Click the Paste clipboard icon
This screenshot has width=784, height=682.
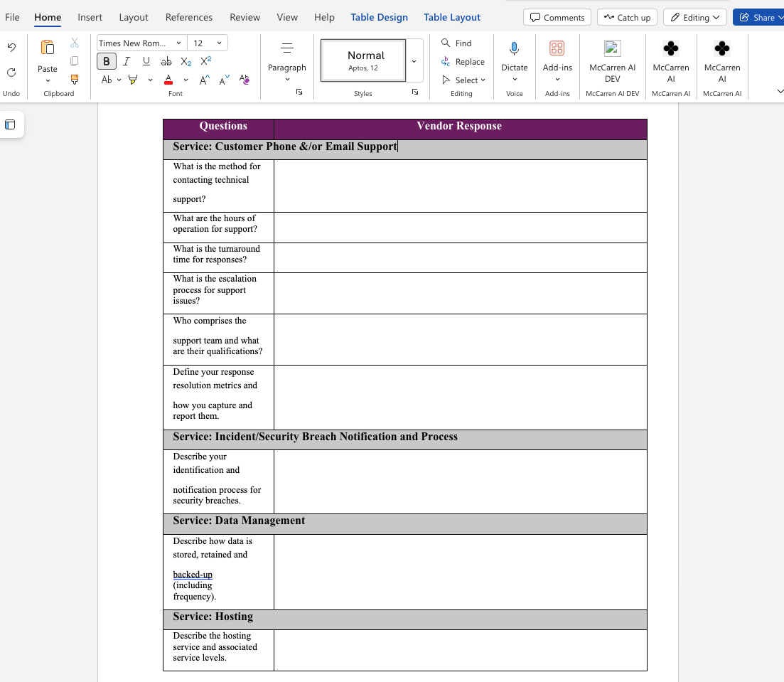(48, 48)
